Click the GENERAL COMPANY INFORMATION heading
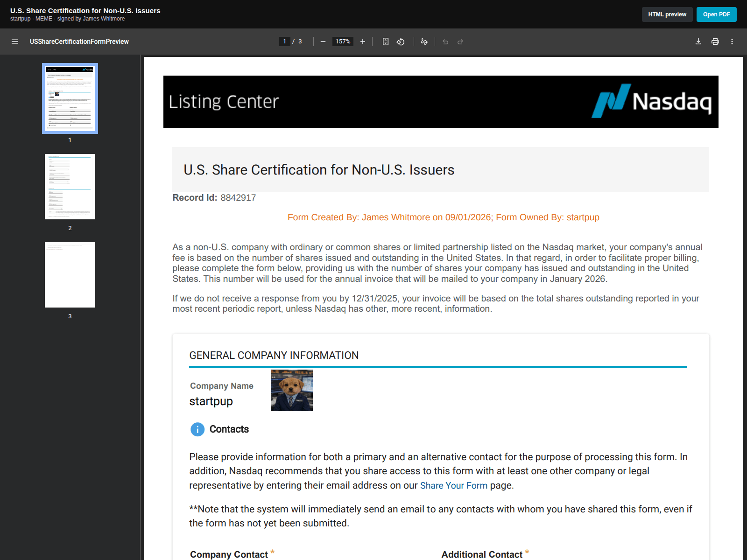 point(274,356)
